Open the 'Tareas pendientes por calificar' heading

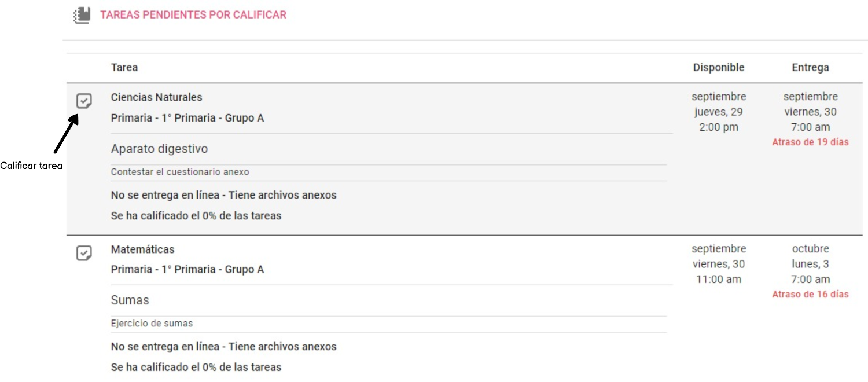(193, 15)
